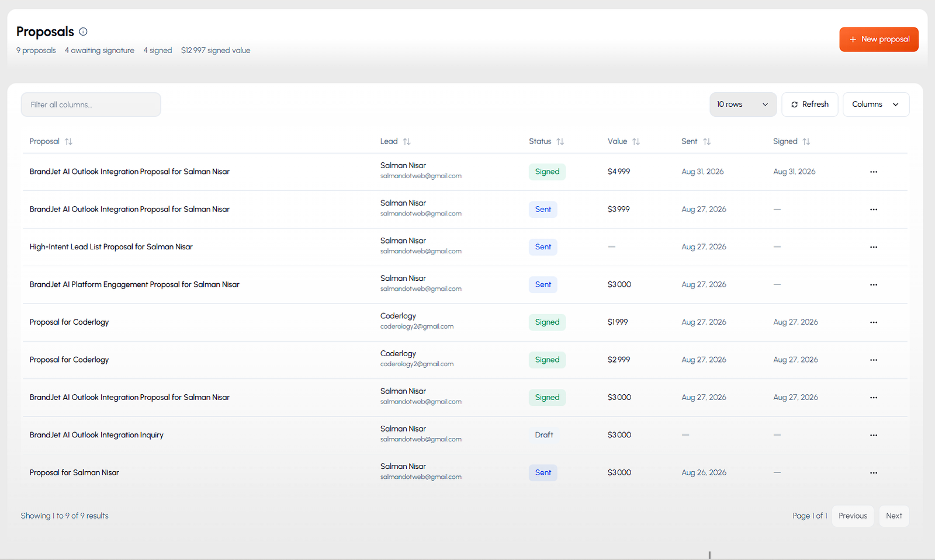Open row menu for $4999 signed proposal
Screen dimensions: 935x560
[874, 172]
